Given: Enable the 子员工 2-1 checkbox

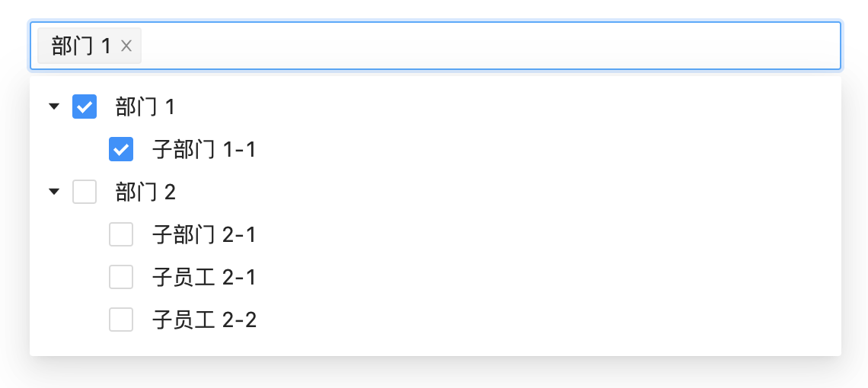Looking at the screenshot, I should 121,278.
